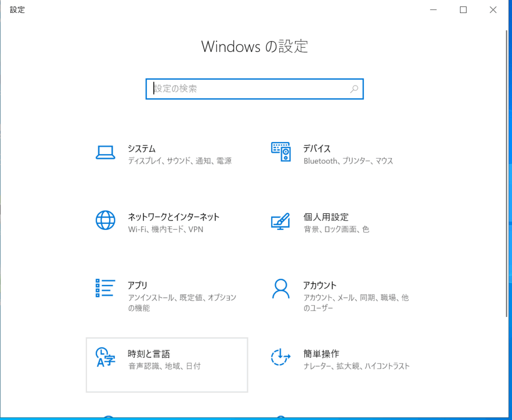Click the Time & Language clock icon

click(105, 357)
